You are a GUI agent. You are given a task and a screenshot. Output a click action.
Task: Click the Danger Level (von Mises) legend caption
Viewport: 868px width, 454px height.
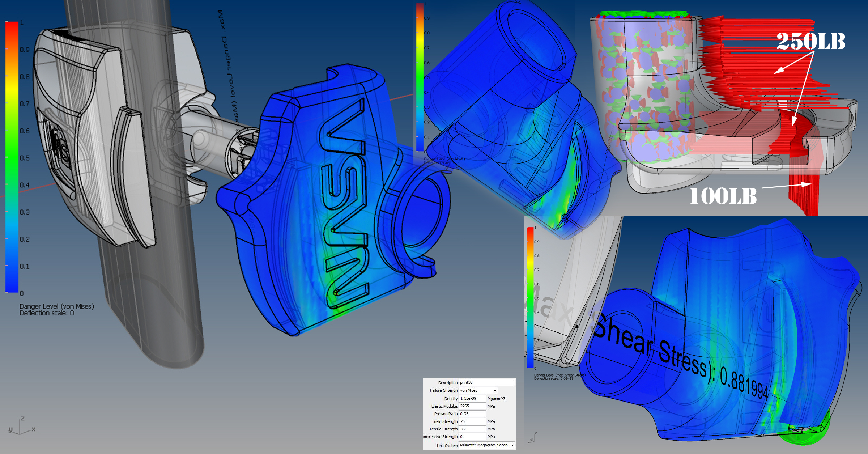click(56, 306)
